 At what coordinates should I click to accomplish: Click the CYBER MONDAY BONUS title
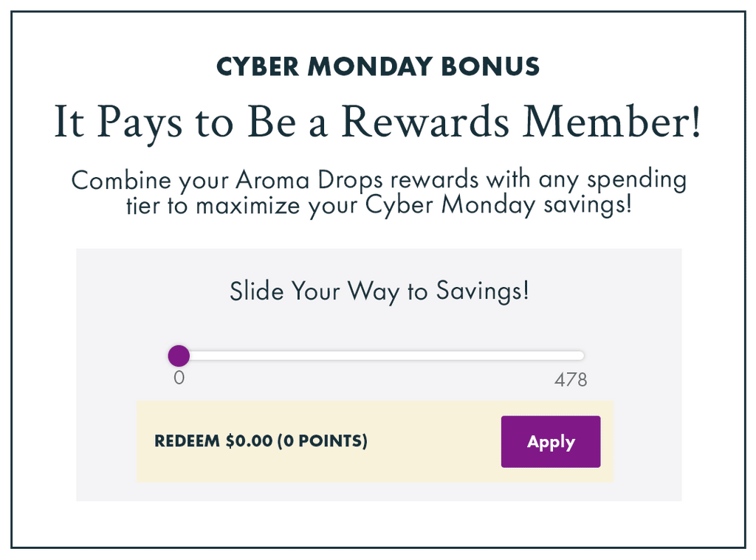point(378,66)
